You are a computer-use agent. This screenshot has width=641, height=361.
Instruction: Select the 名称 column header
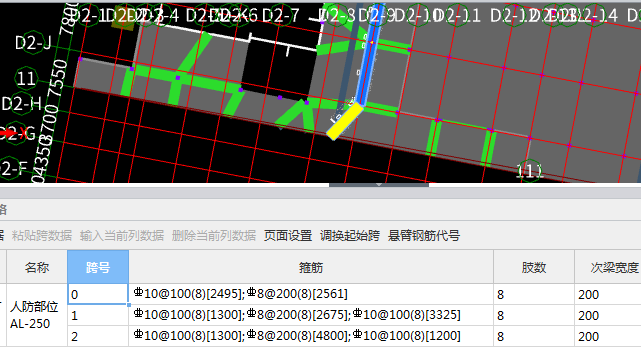click(x=37, y=267)
